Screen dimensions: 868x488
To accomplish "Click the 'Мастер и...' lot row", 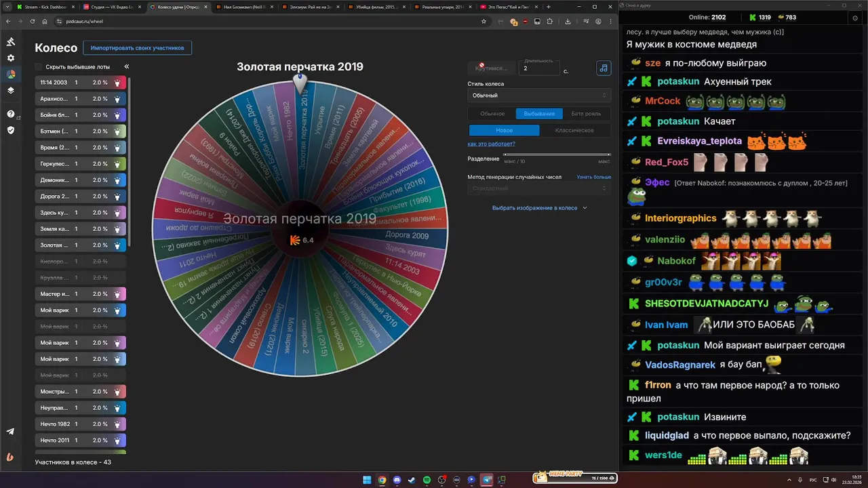I will (80, 294).
